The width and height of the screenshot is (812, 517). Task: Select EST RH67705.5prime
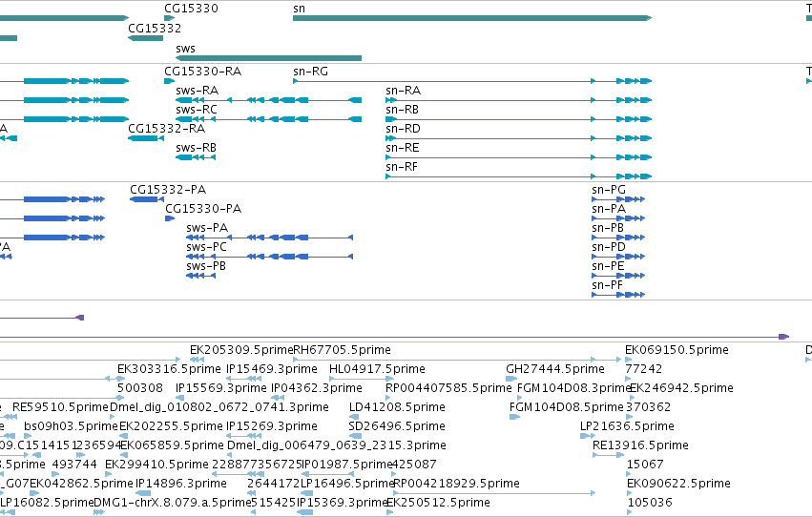pyautogui.click(x=457, y=360)
